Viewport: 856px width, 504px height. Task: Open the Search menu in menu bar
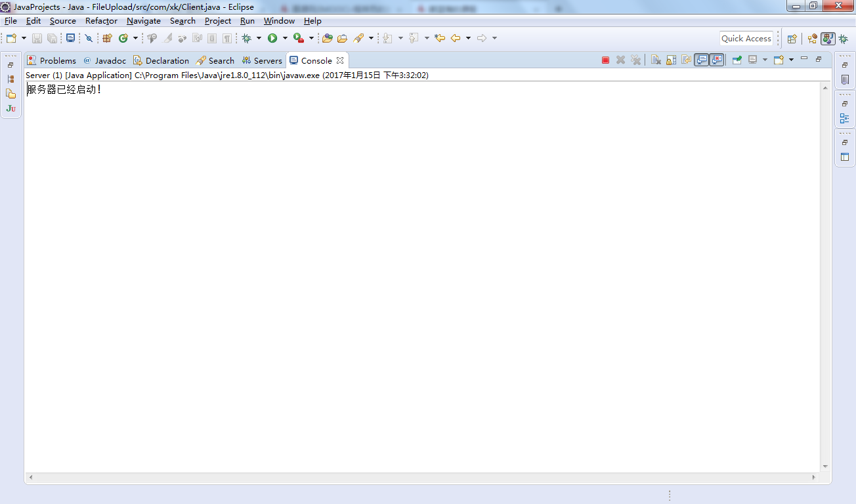click(x=182, y=21)
